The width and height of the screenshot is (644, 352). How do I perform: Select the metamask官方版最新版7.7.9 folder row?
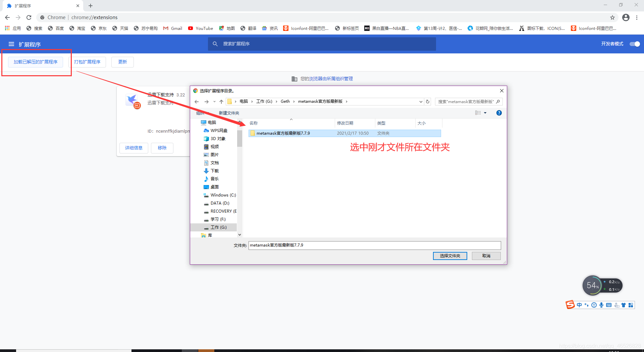(x=345, y=133)
